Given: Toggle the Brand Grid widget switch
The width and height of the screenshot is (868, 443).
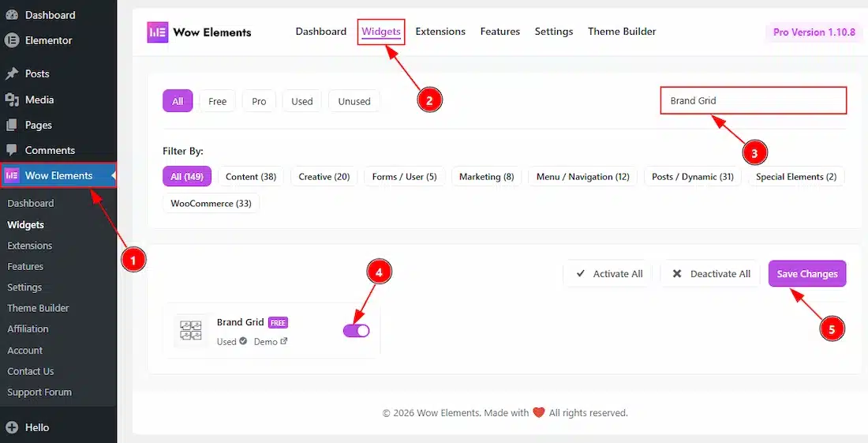Looking at the screenshot, I should click(356, 331).
